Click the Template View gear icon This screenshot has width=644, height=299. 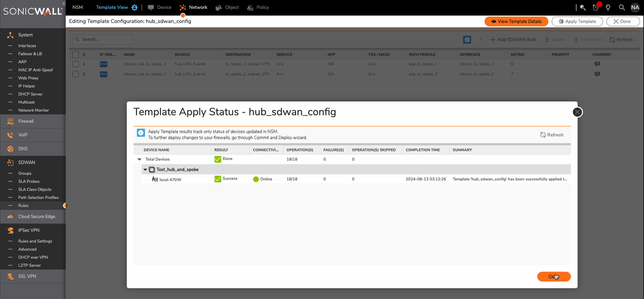[134, 7]
